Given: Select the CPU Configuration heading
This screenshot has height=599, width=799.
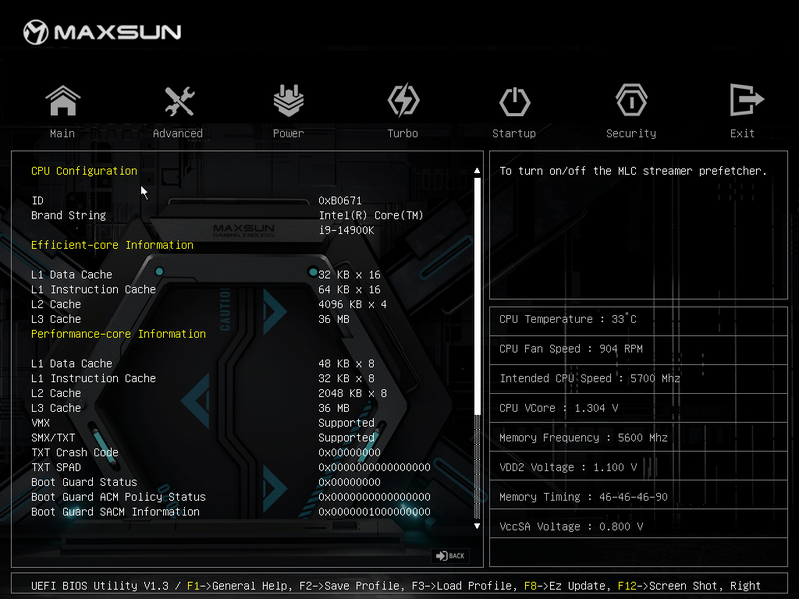Looking at the screenshot, I should point(84,171).
